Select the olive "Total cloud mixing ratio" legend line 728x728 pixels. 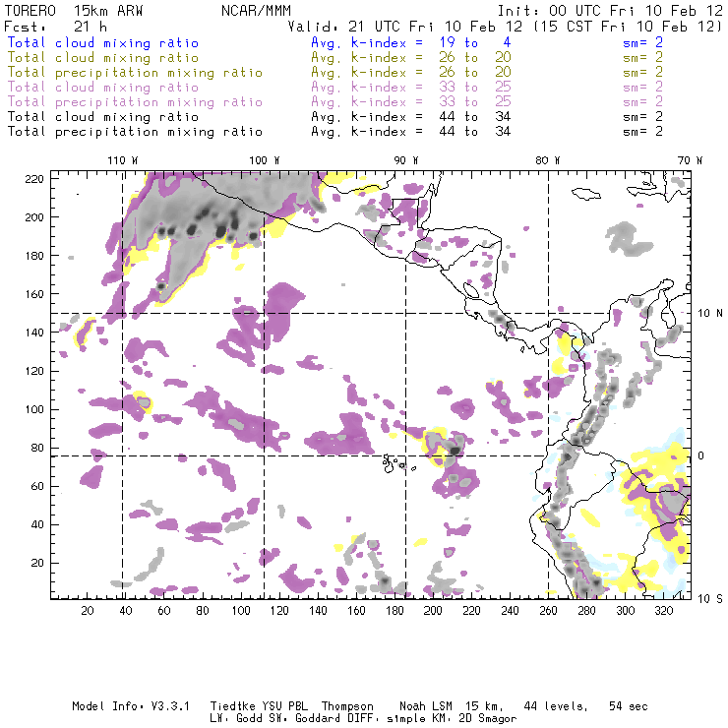tap(103, 58)
